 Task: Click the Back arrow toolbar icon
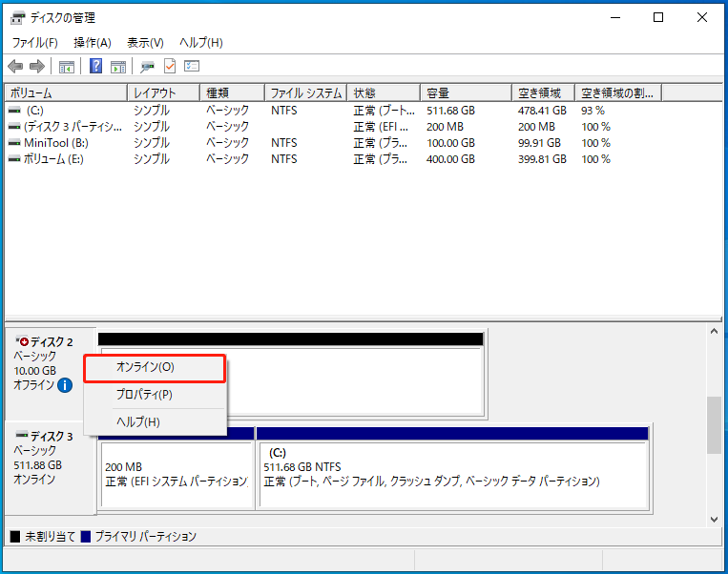[x=15, y=67]
